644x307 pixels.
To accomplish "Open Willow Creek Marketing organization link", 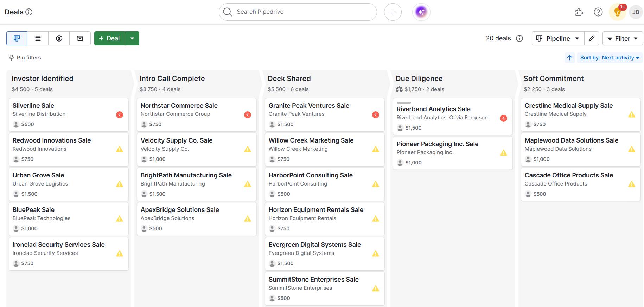I will click(x=298, y=149).
